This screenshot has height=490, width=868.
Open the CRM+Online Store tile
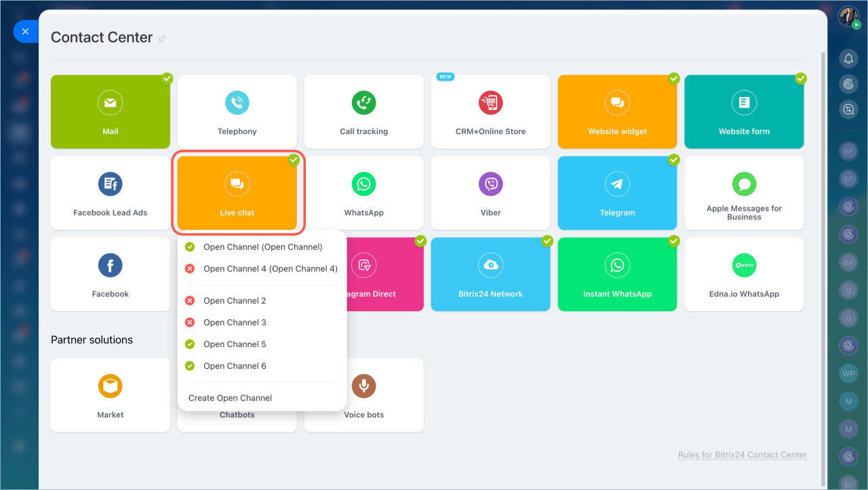[x=490, y=112]
